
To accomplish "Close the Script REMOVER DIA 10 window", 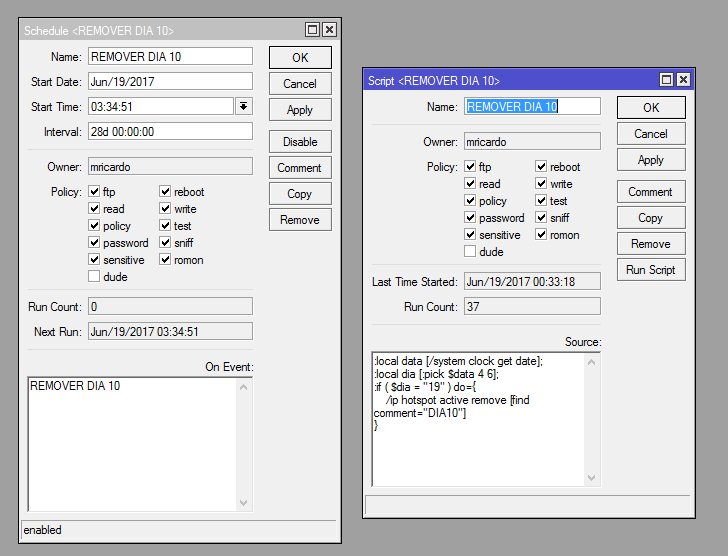I will coord(683,80).
